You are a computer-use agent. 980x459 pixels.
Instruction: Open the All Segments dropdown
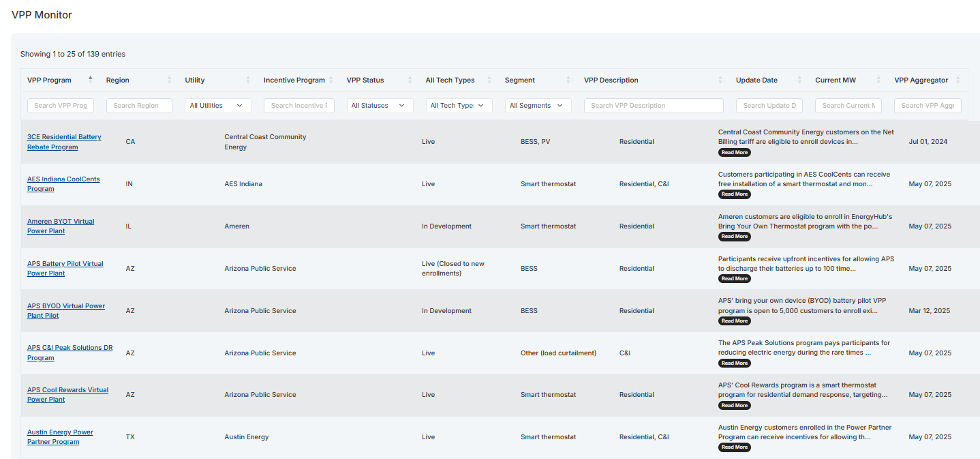click(x=538, y=106)
